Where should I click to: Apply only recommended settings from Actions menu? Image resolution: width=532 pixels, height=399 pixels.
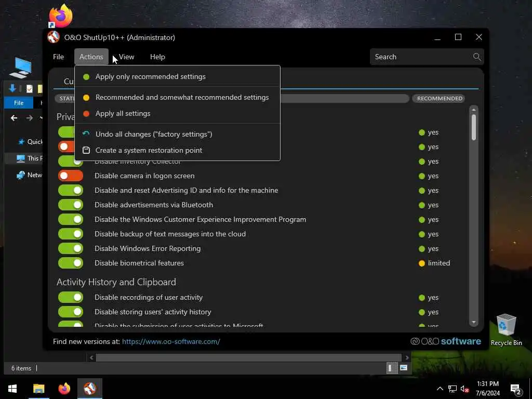tap(177, 77)
